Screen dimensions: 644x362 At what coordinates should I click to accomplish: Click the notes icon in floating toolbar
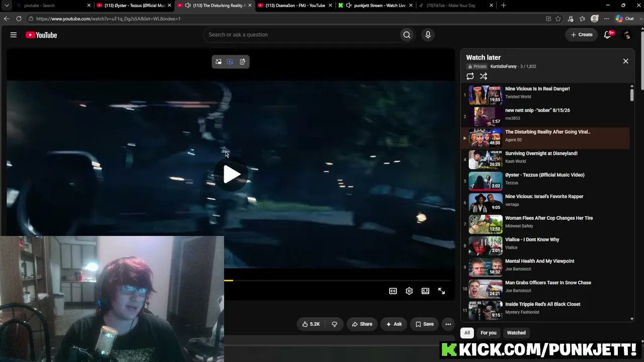point(243,62)
